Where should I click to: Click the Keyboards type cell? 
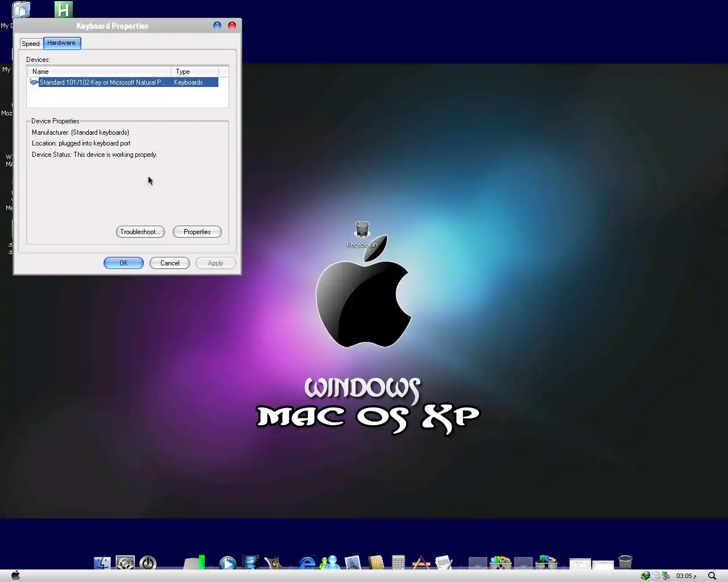[x=188, y=82]
